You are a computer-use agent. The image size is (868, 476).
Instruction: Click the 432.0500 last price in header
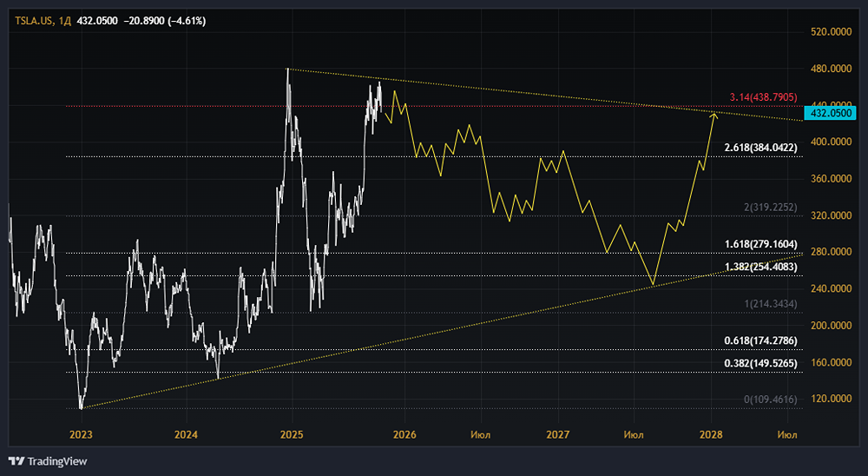point(97,21)
